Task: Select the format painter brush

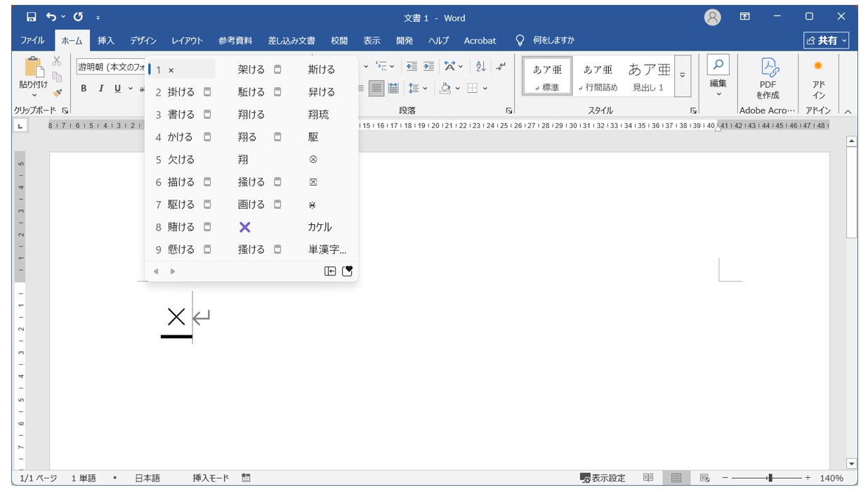Action: [x=58, y=92]
